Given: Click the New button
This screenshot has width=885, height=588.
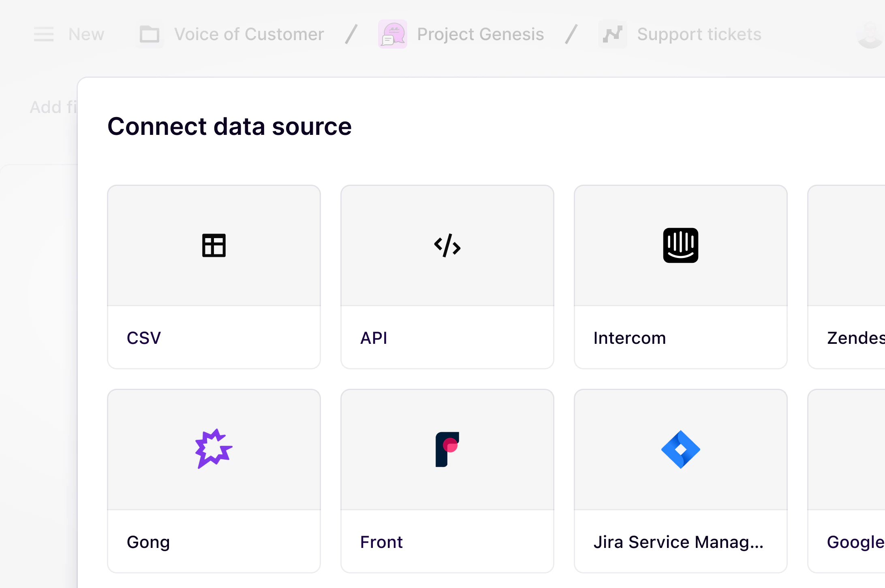Looking at the screenshot, I should coord(86,34).
